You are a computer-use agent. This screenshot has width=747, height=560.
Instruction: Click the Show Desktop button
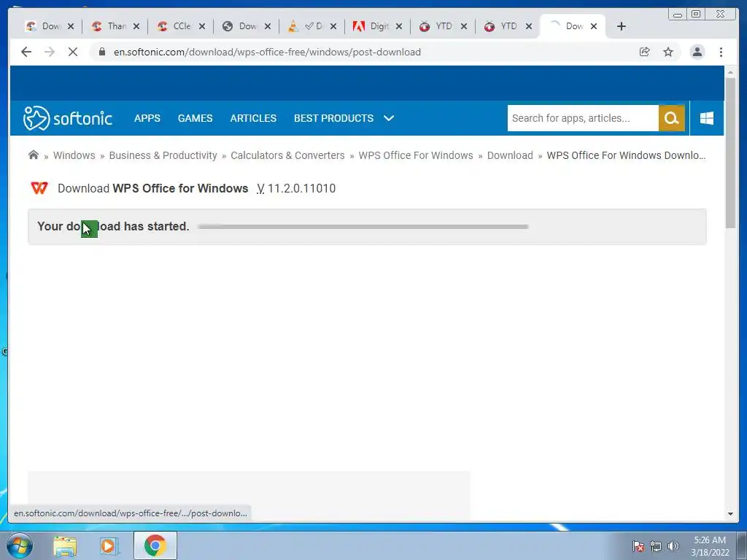741,545
